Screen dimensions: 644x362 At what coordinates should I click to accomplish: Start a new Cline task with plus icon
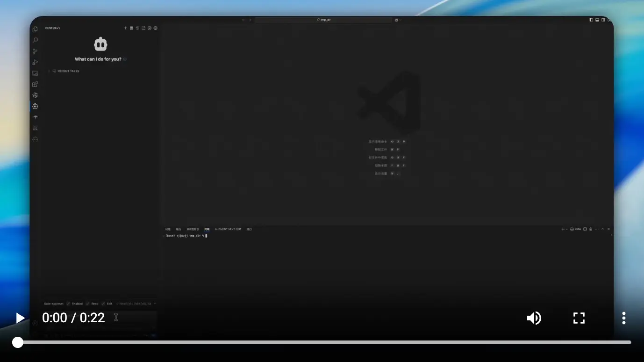click(125, 28)
